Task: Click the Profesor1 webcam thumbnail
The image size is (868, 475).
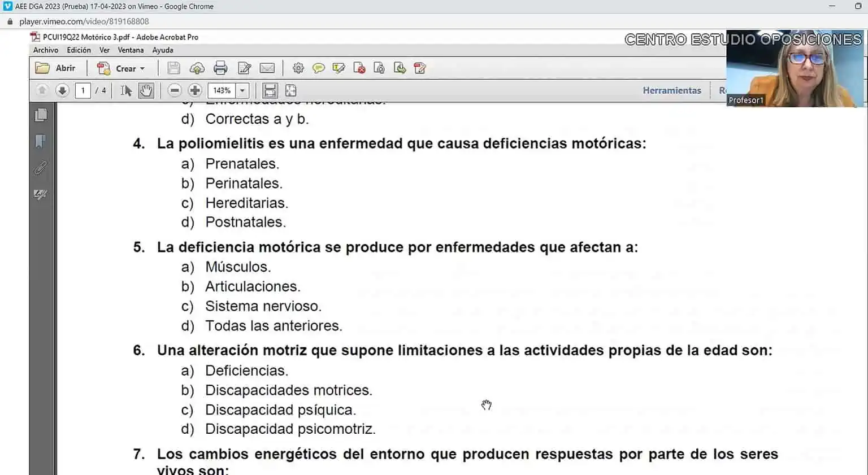Action: pos(795,68)
